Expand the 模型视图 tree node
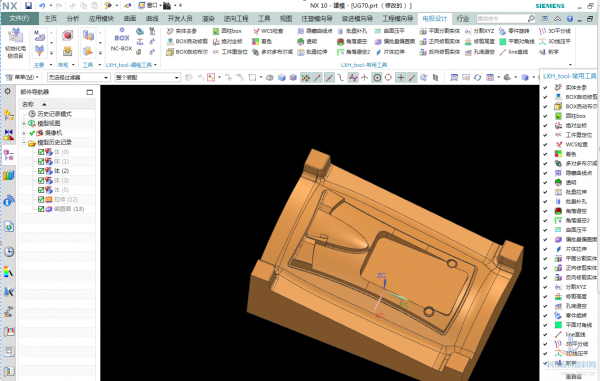The image size is (600, 381). pos(24,124)
